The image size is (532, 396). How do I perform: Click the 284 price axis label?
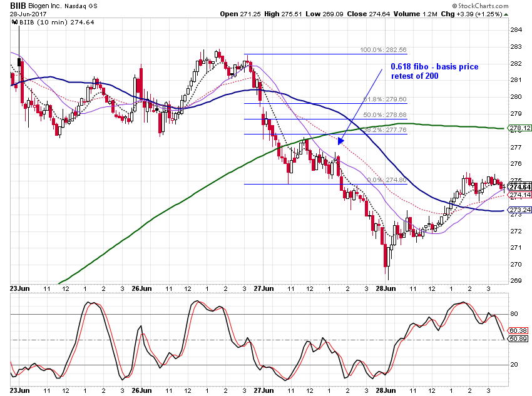click(516, 30)
